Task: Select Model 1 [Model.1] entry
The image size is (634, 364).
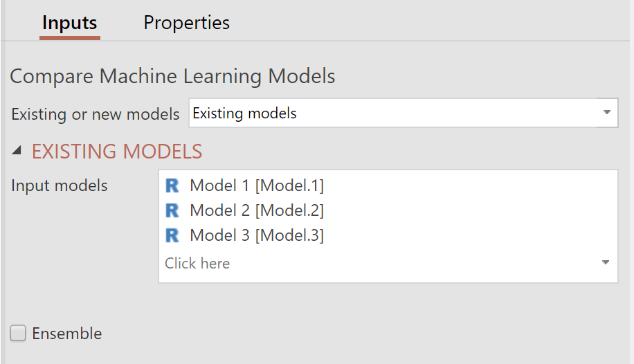Action: click(257, 185)
